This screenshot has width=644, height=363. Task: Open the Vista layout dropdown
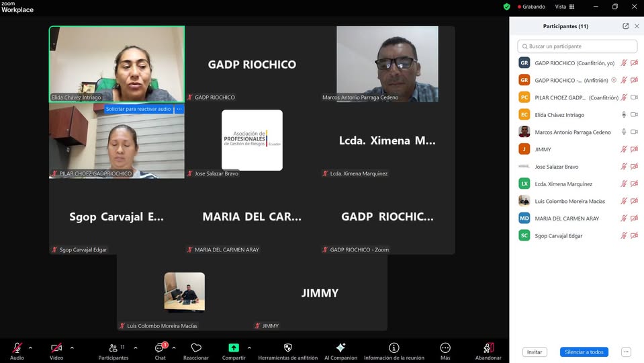564,7
